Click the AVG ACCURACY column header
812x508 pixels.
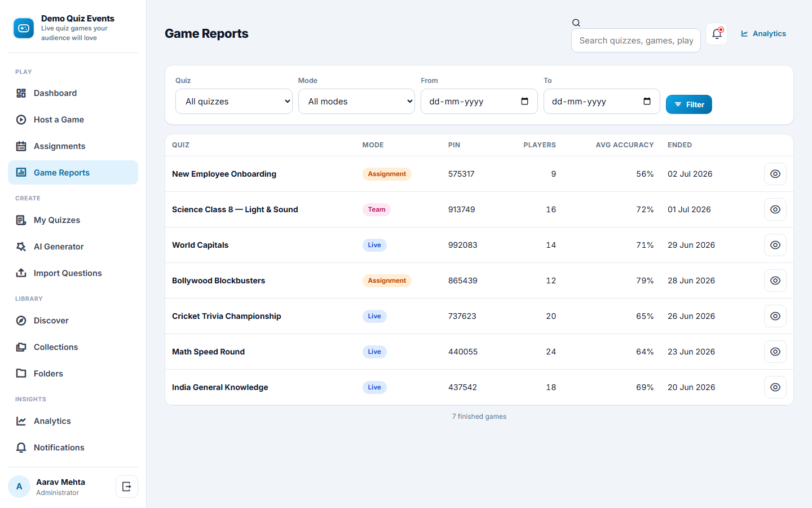click(x=625, y=145)
